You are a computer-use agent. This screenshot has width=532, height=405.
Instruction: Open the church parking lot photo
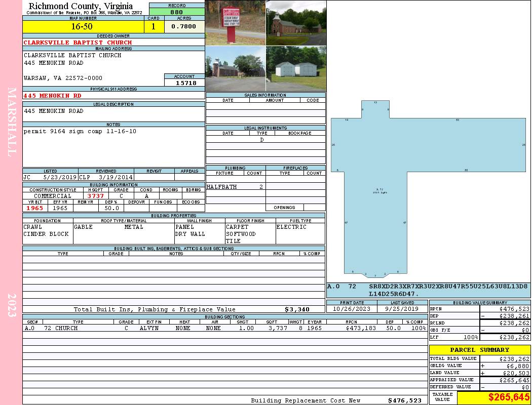[236, 68]
